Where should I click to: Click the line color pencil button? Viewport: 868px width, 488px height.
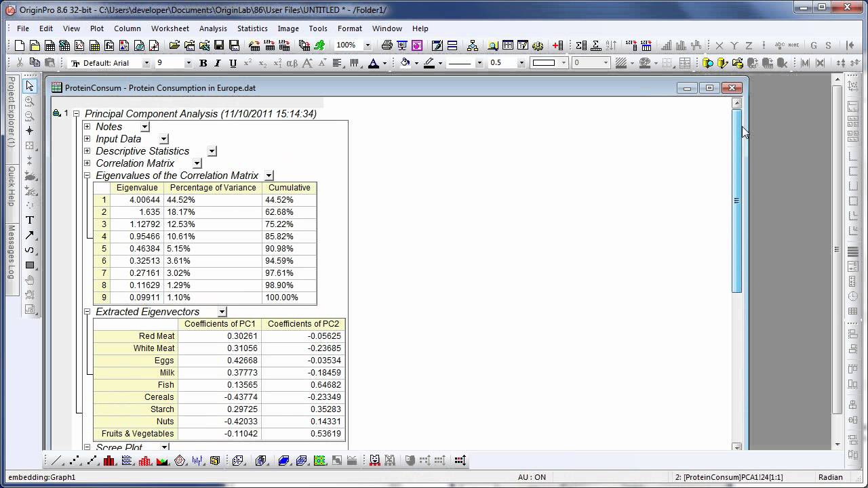click(429, 63)
